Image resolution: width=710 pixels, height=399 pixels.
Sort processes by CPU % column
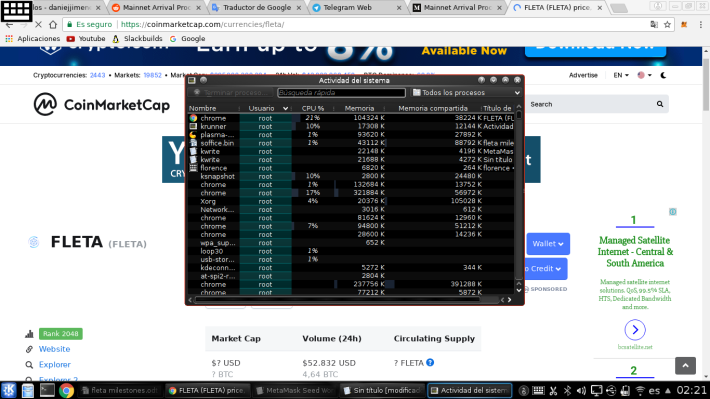tap(313, 109)
